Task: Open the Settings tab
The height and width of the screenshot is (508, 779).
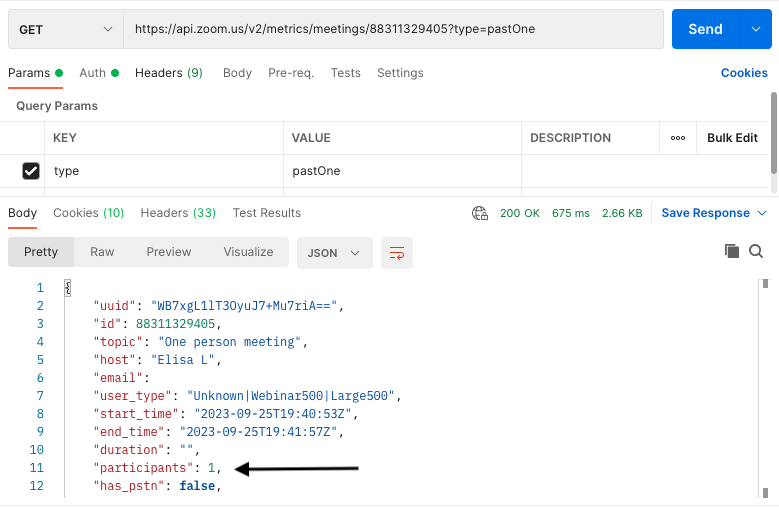Action: (400, 73)
